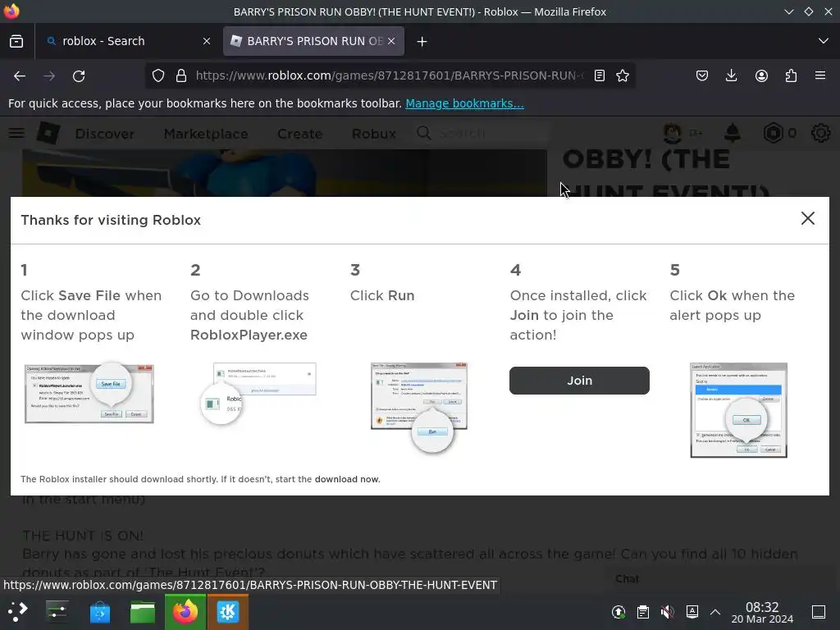Close the Thanks for visiting Roblox dialog
Viewport: 840px width, 630px height.
click(x=808, y=218)
